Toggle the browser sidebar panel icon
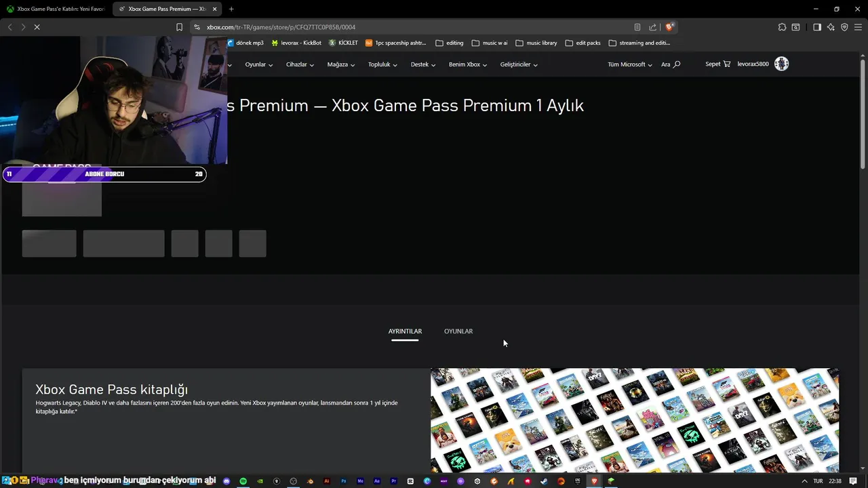Screen dimensions: 868x488 (x=817, y=27)
